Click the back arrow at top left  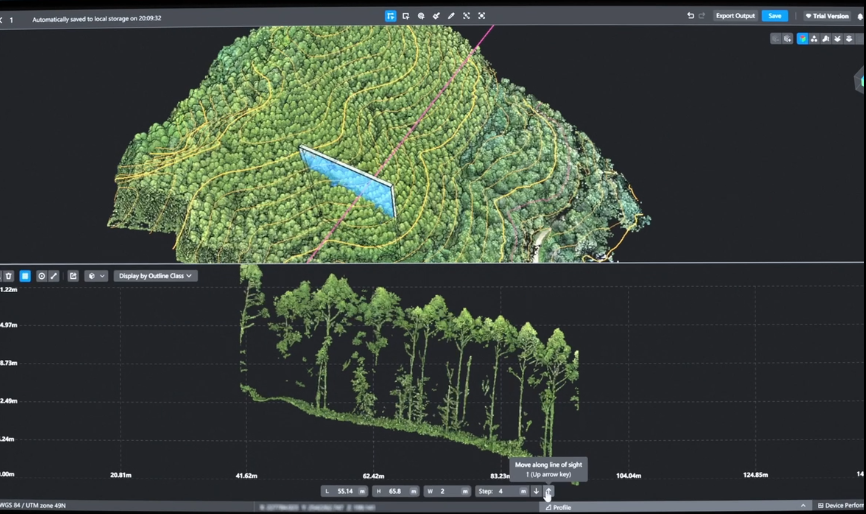coord(2,18)
